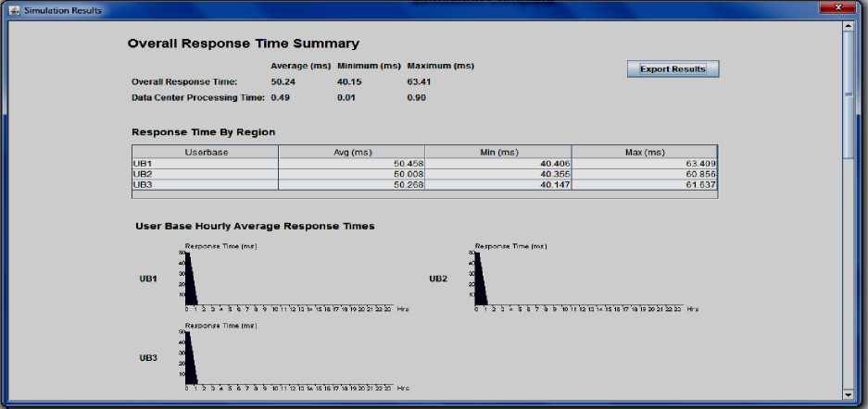
Task: Select the Userbase column header
Action: tap(206, 152)
